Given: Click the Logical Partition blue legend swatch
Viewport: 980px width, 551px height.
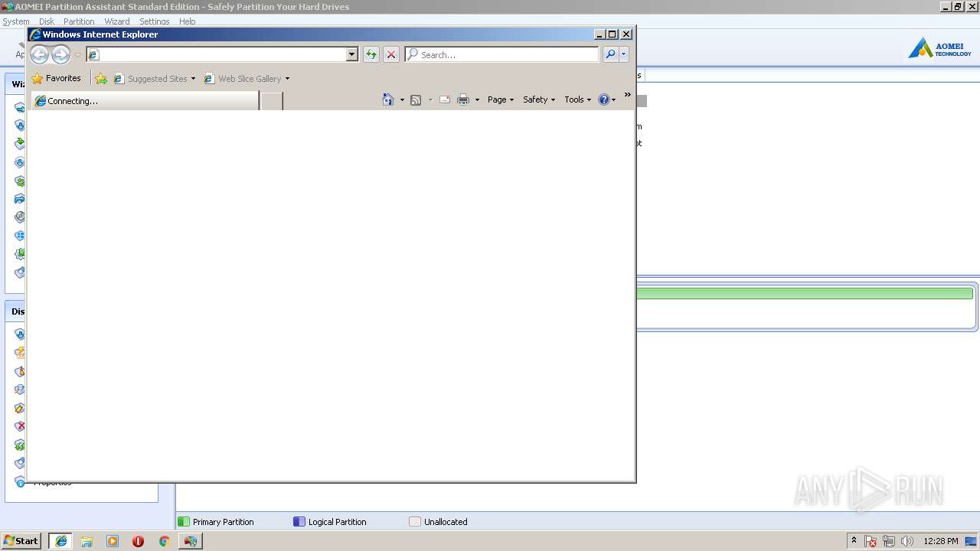Looking at the screenshot, I should click(x=299, y=522).
